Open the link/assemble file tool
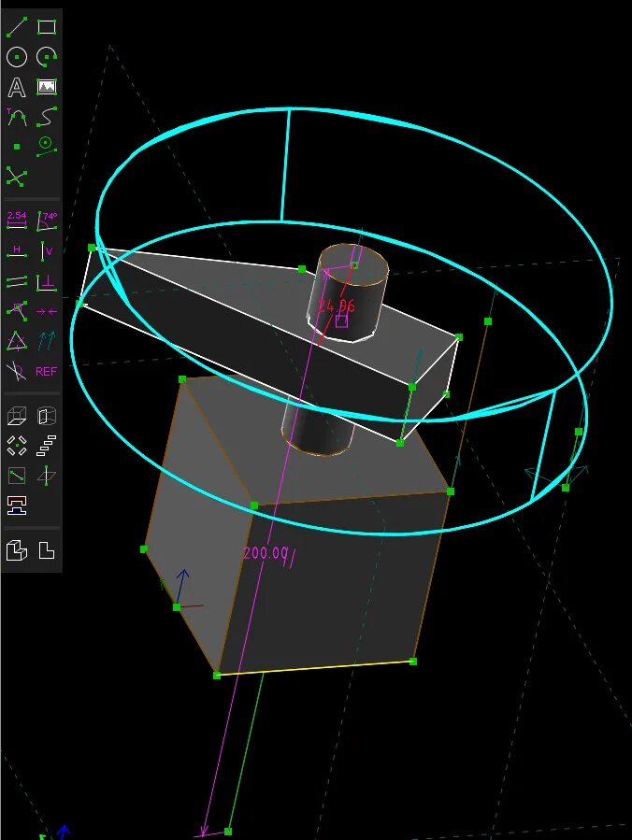 pyautogui.click(x=17, y=505)
